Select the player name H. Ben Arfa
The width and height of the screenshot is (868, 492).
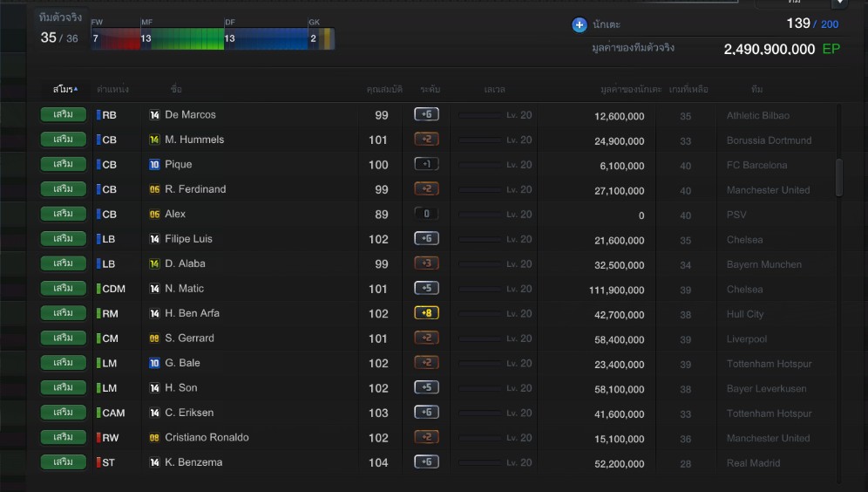pyautogui.click(x=192, y=313)
